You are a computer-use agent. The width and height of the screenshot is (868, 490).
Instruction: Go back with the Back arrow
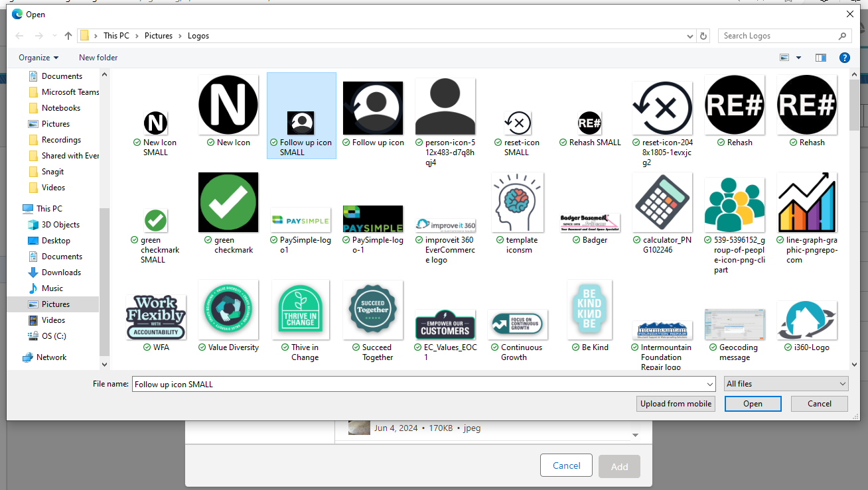(x=19, y=36)
